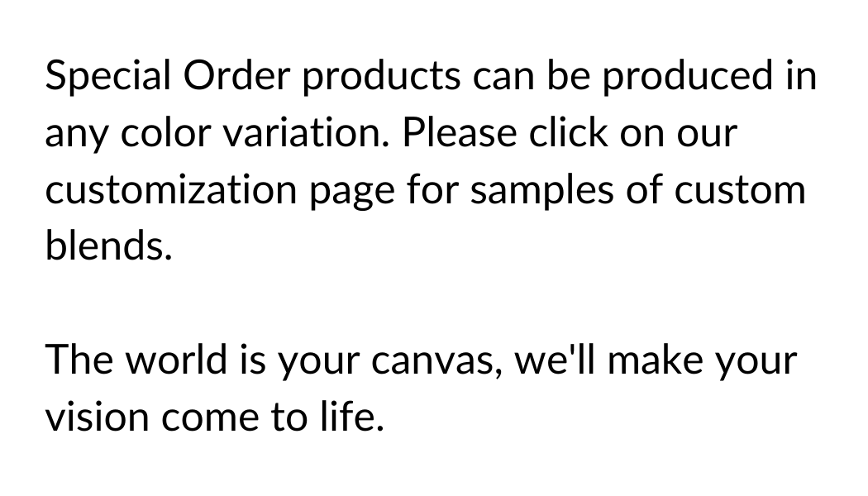Screen dimensions: 868x496
Task: Click the word "The" beginning the tagline
Action: coord(79,360)
